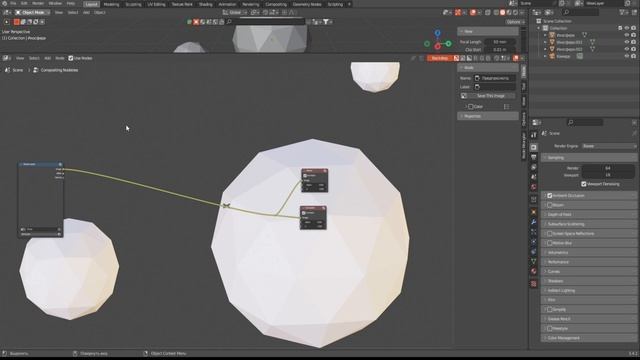Click the 3D viewport editor type icon
This screenshot has height=360, width=640.
tap(7, 13)
